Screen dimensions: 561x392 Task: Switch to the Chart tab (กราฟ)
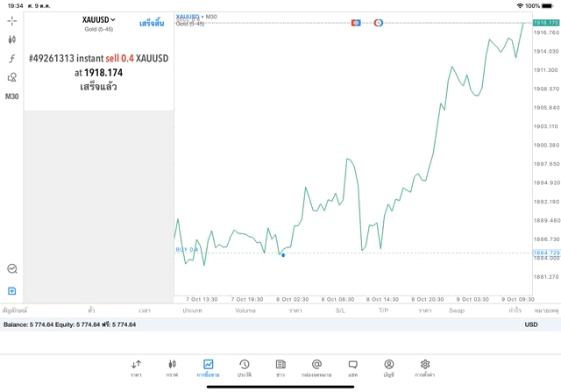coord(172,367)
